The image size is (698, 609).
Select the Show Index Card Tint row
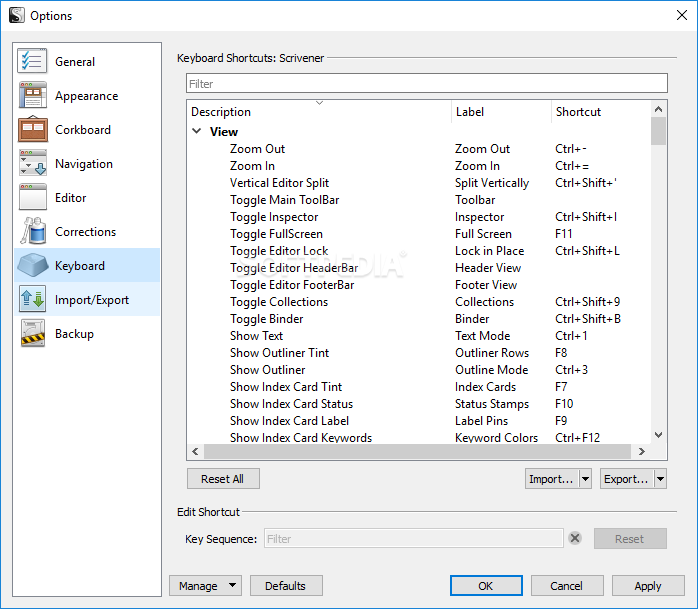click(418, 386)
